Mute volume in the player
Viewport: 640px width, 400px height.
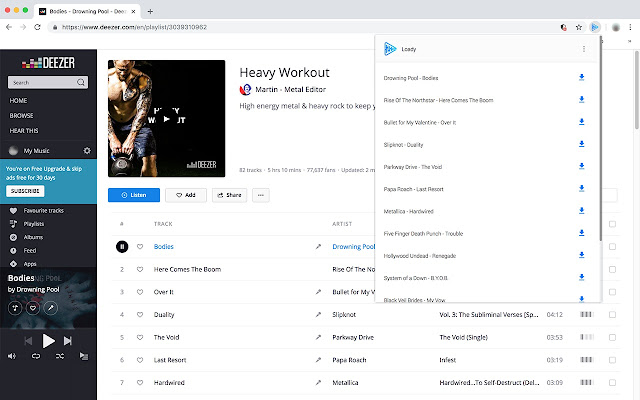tap(12, 356)
